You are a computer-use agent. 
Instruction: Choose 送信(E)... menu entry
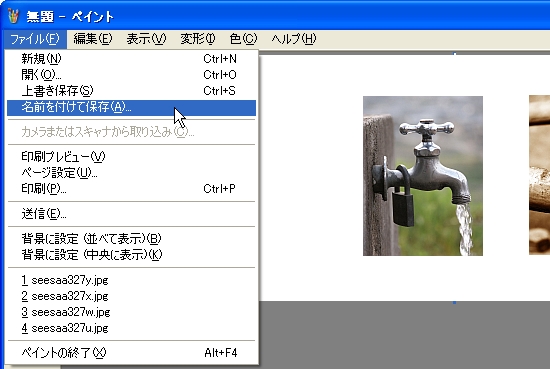131,214
